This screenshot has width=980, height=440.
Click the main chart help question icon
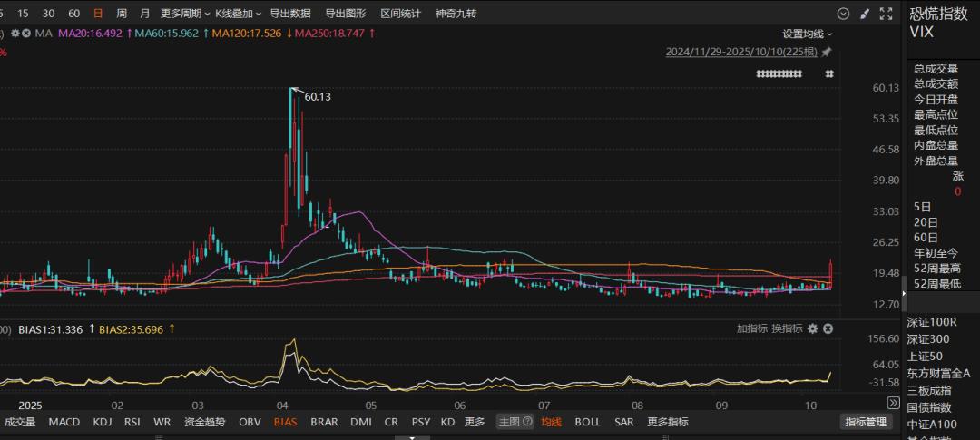click(527, 422)
